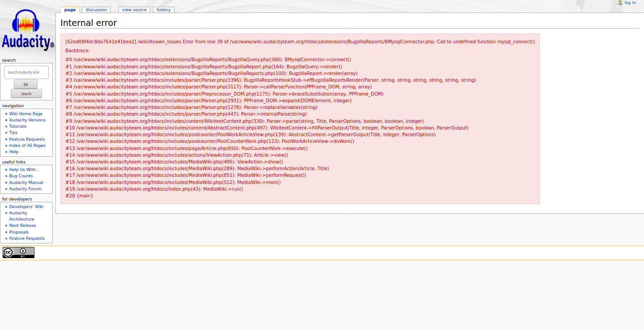The image size is (644, 330).
Task: Open the discussion tab
Action: [x=96, y=10]
